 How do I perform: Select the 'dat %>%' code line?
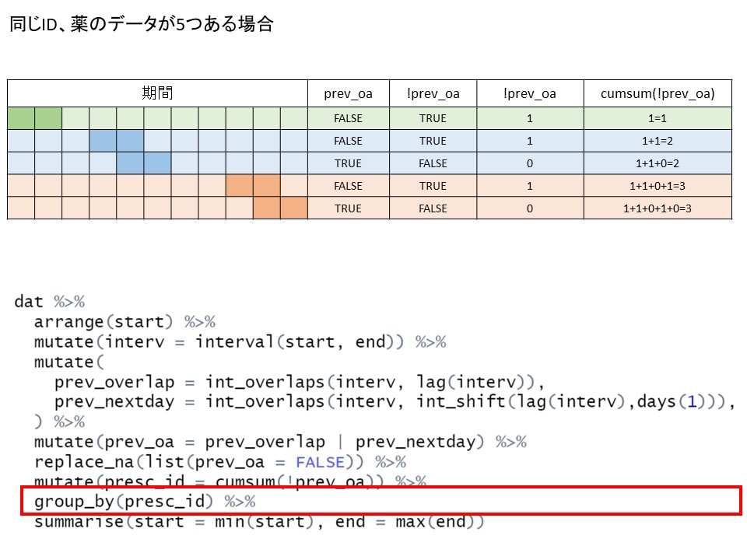pos(49,301)
